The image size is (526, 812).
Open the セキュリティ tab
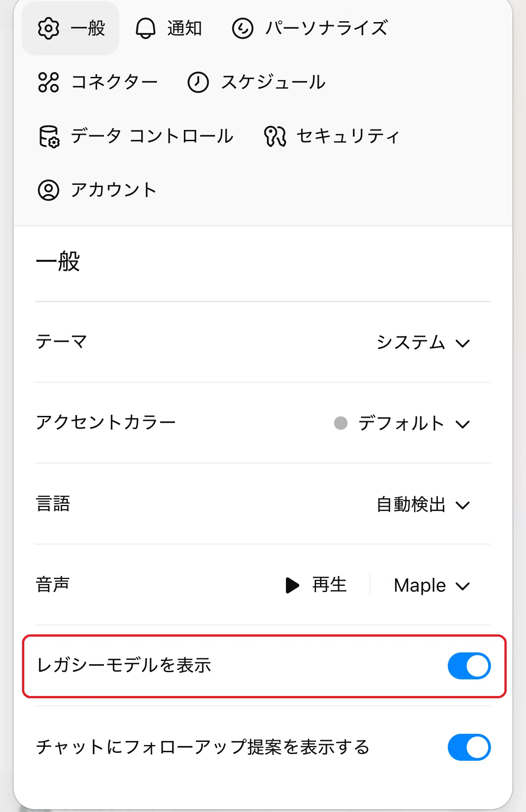[331, 136]
